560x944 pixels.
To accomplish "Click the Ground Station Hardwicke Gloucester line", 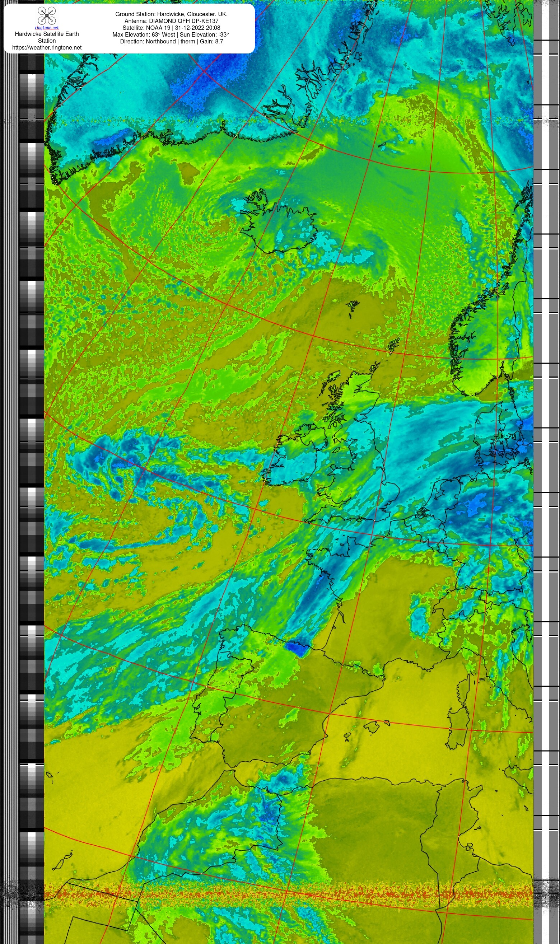I will tap(171, 14).
